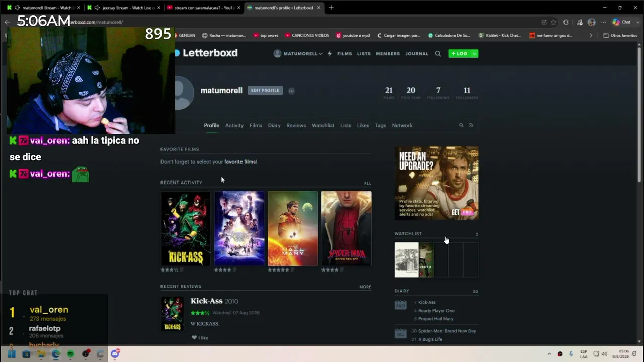Open Spotify from the taskbar
Screen dimensions: 644x362
(x=70, y=354)
